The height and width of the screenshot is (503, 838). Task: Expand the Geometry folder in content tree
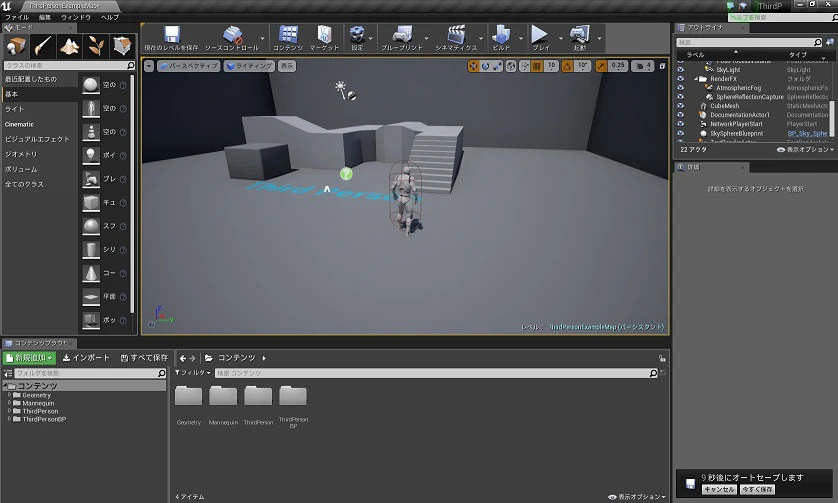[x=9, y=395]
